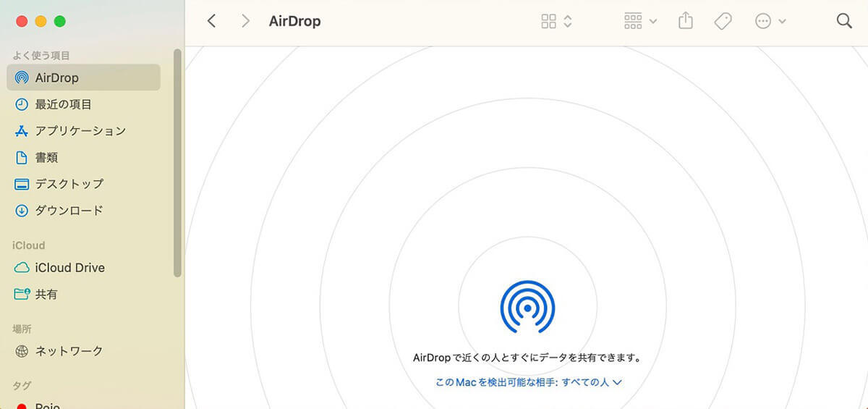Click the 場所 section header
The height and width of the screenshot is (409, 868).
tap(22, 329)
